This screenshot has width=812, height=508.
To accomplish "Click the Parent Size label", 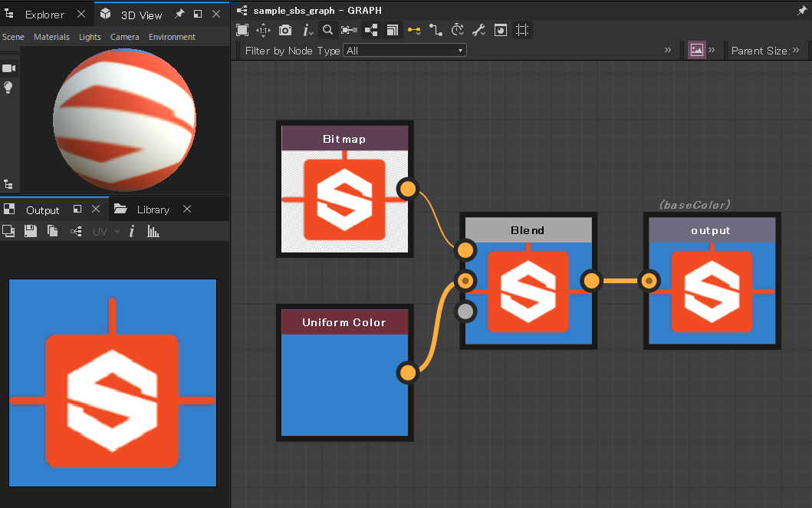I will coord(760,51).
